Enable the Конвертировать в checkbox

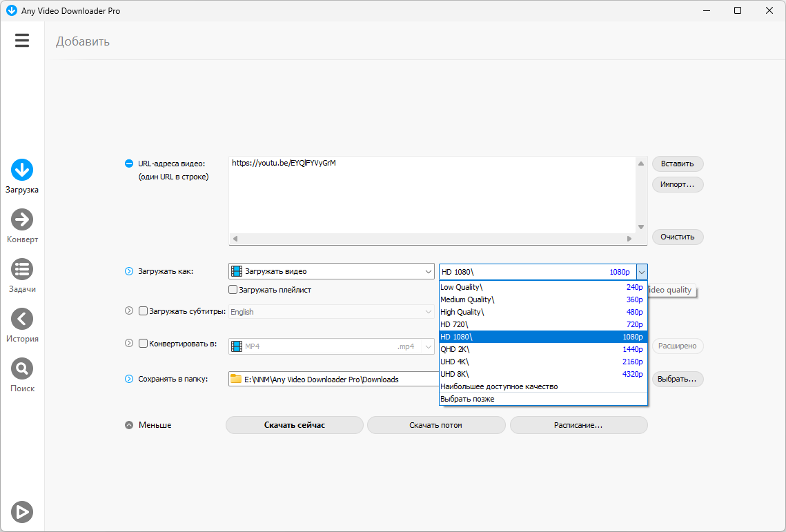click(x=143, y=344)
